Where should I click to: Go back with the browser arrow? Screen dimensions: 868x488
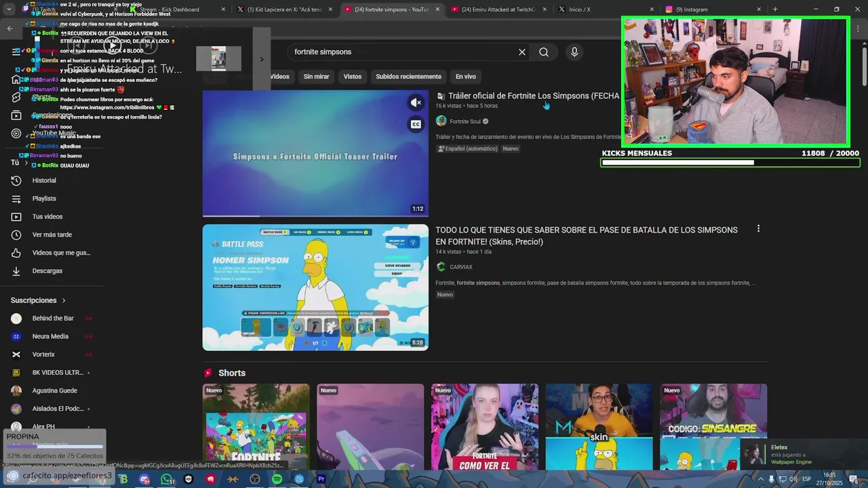click(x=9, y=28)
